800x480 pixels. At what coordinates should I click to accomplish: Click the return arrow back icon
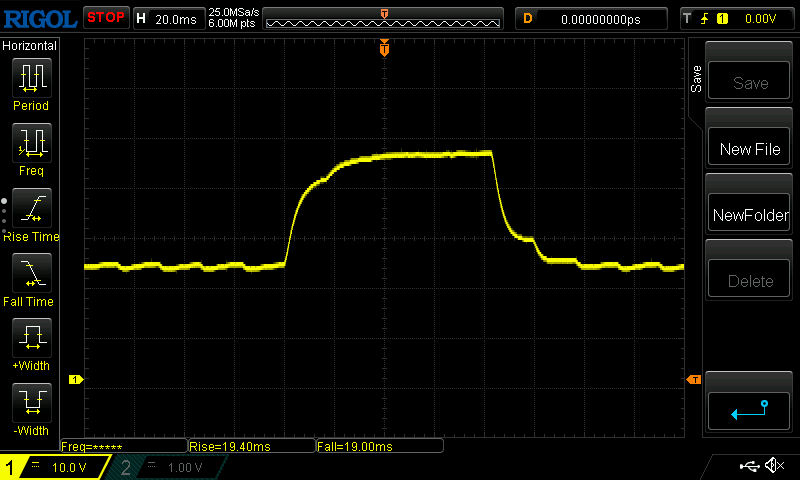(749, 409)
